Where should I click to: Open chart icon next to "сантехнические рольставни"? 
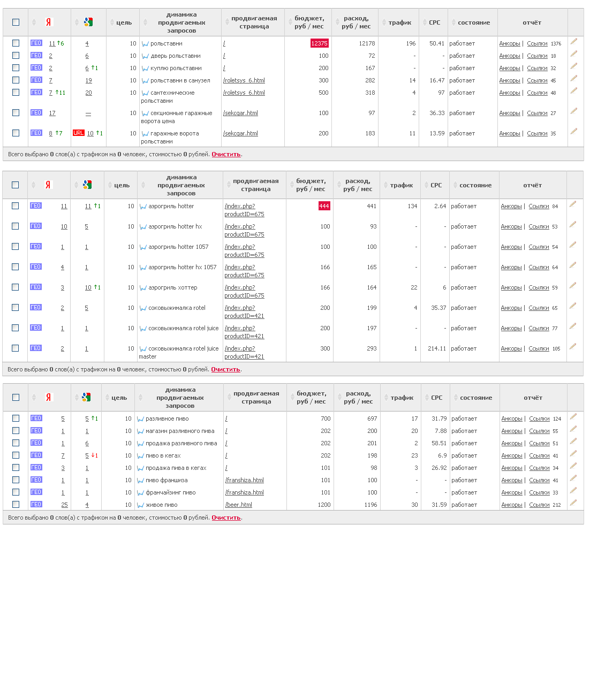coord(145,93)
